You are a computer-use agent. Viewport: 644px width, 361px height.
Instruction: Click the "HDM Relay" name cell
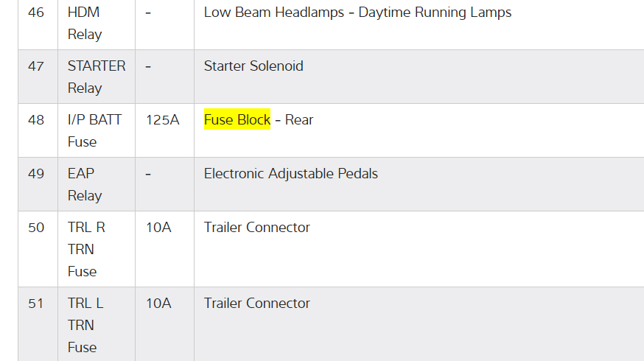[85, 23]
